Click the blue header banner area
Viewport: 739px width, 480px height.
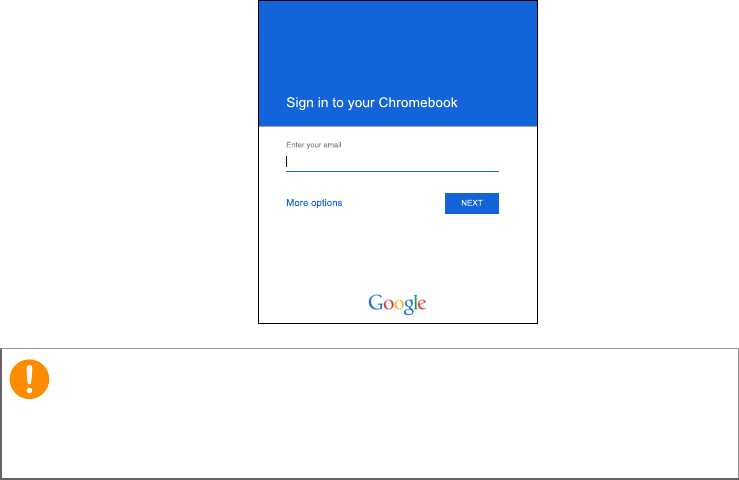398,64
